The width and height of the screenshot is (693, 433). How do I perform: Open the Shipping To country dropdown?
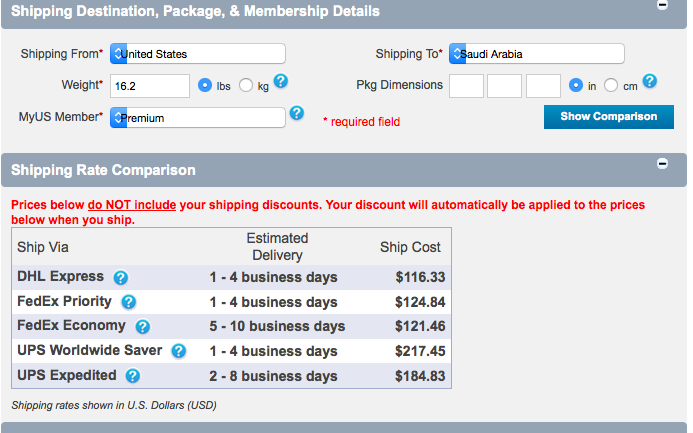point(537,54)
